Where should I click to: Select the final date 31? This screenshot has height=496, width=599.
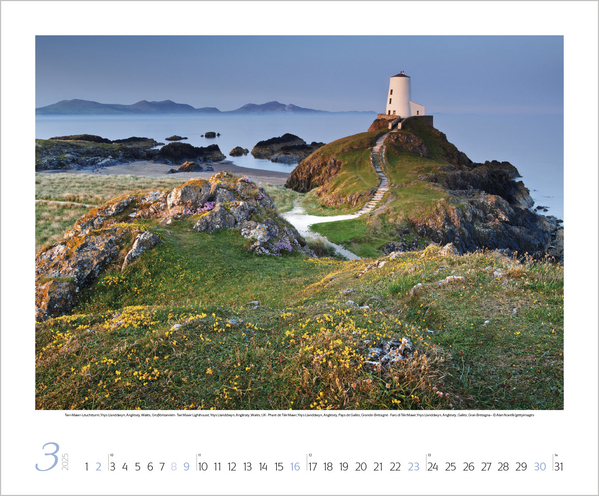pyautogui.click(x=559, y=467)
